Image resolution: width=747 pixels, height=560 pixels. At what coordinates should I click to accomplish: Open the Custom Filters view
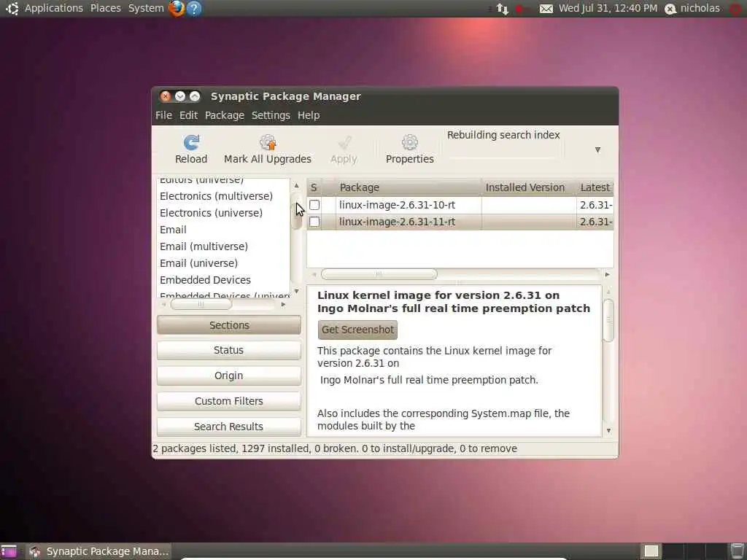(228, 401)
